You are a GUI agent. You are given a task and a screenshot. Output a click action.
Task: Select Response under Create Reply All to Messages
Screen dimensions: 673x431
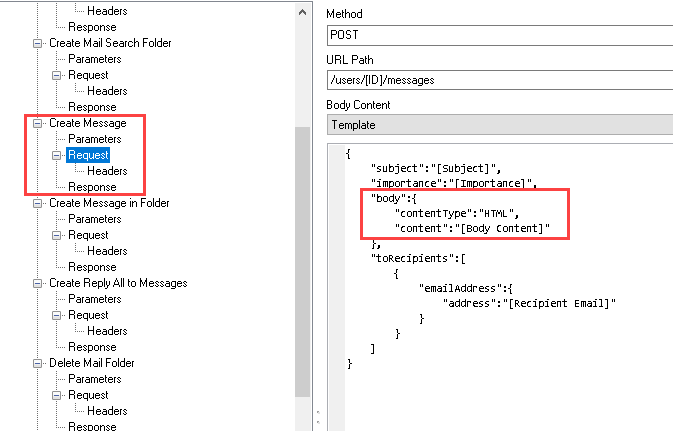[x=92, y=347]
